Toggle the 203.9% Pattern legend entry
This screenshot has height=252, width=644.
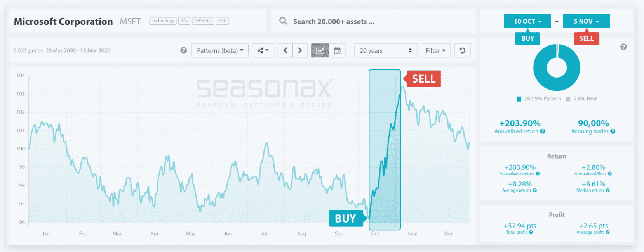539,99
